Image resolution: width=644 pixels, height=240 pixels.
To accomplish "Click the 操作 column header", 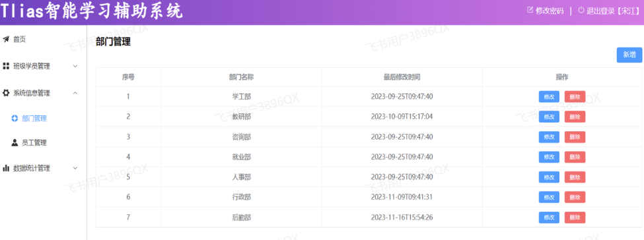I will 562,76.
